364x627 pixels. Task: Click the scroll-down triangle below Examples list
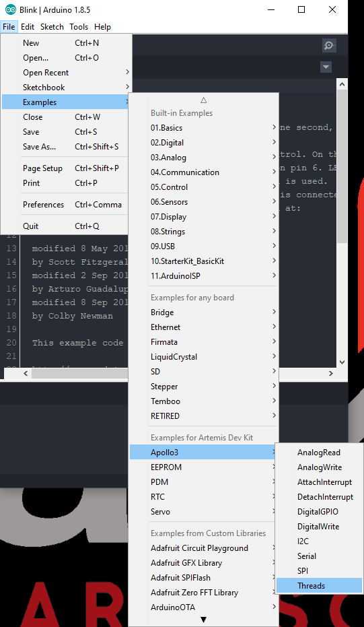[x=203, y=620]
